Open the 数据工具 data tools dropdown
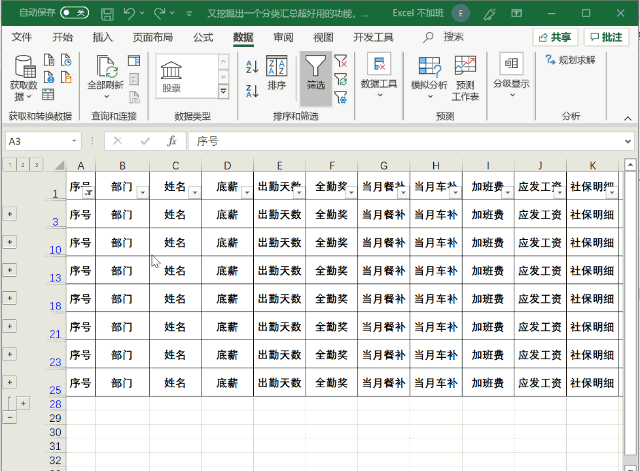 pyautogui.click(x=379, y=76)
